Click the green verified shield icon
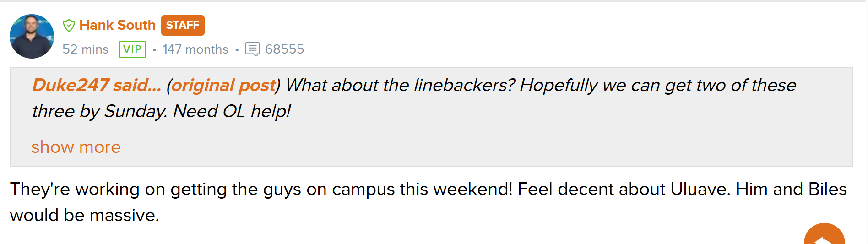The height and width of the screenshot is (244, 868). 69,26
